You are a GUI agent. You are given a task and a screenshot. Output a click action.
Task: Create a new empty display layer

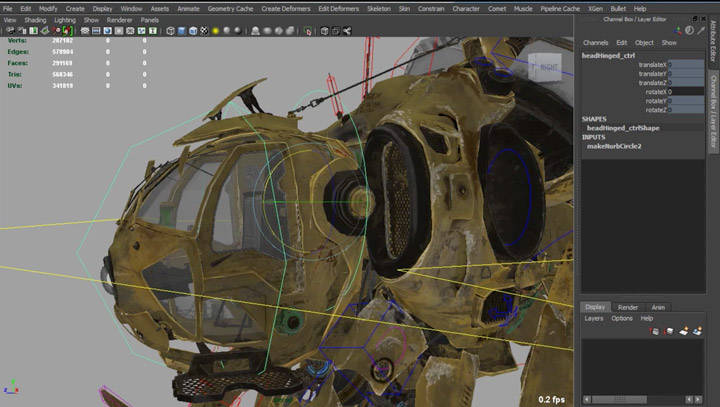tap(684, 331)
